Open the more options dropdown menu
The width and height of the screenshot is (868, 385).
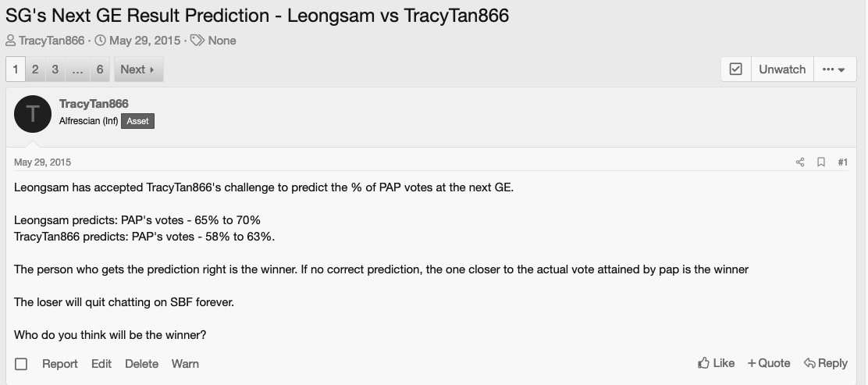pos(834,70)
